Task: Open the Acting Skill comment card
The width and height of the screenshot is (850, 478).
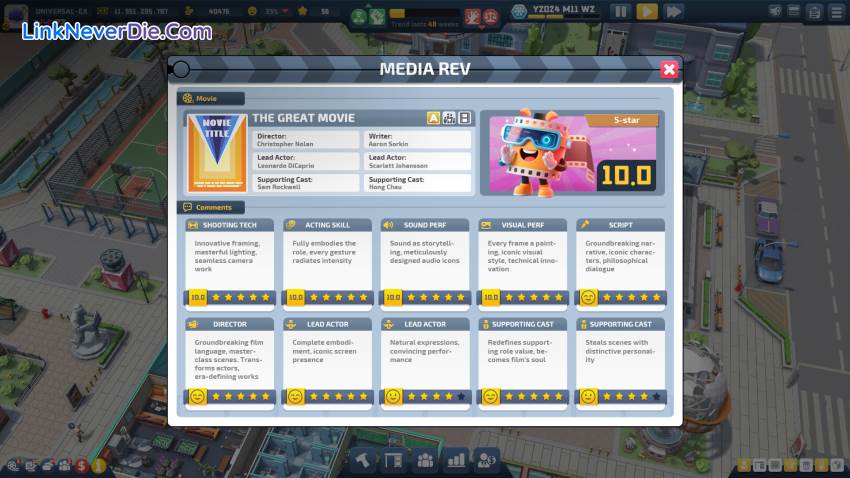Action: point(327,263)
